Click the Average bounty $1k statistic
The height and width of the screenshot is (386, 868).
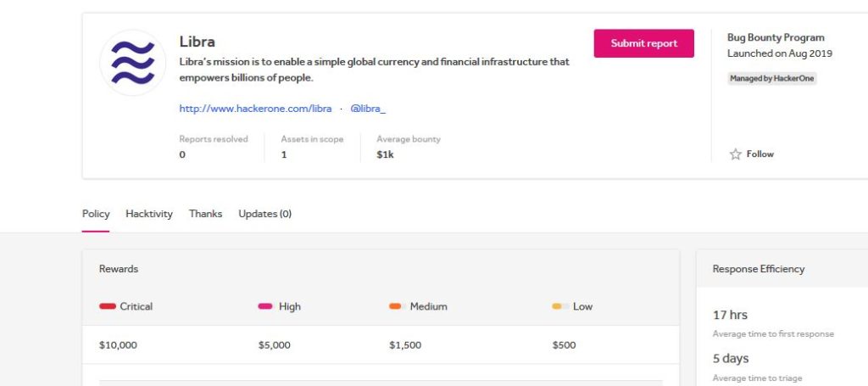click(x=409, y=147)
